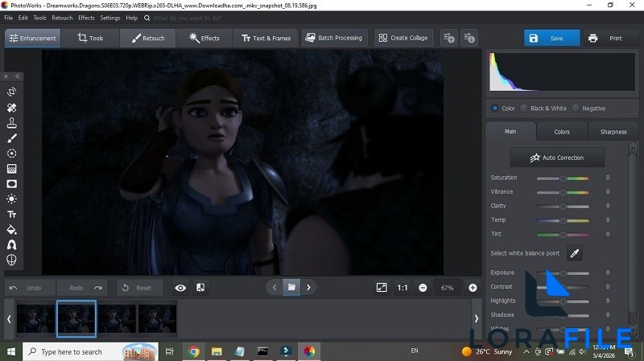Select the Color mode radio button
The height and width of the screenshot is (361, 644).
[x=495, y=109]
